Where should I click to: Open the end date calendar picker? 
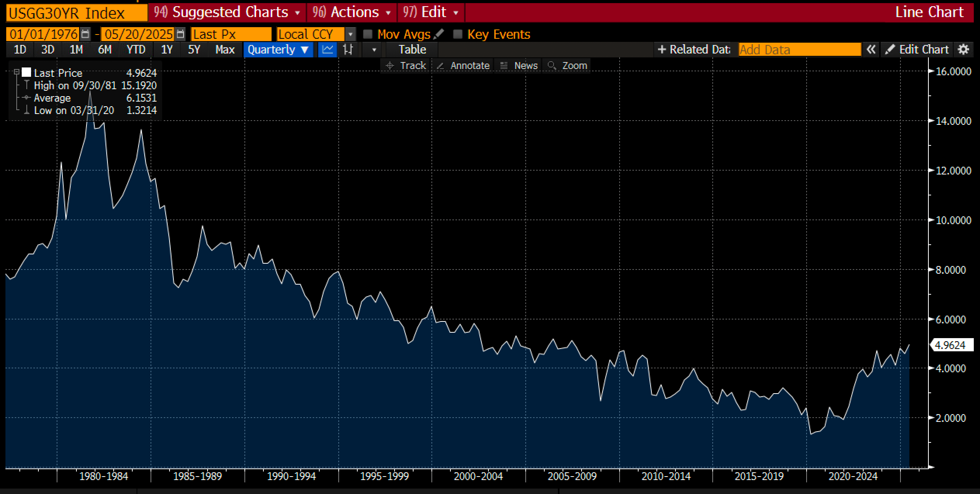[x=180, y=34]
